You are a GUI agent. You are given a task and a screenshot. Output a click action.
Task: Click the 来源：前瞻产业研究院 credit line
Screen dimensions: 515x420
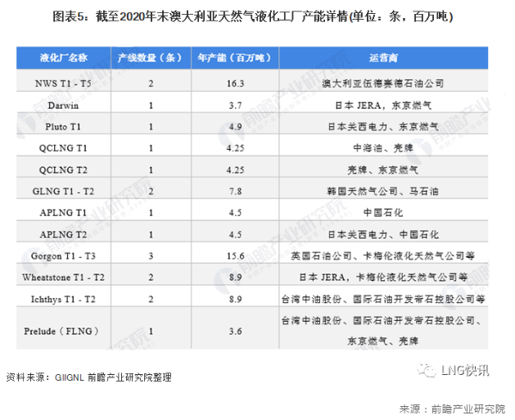point(452,409)
